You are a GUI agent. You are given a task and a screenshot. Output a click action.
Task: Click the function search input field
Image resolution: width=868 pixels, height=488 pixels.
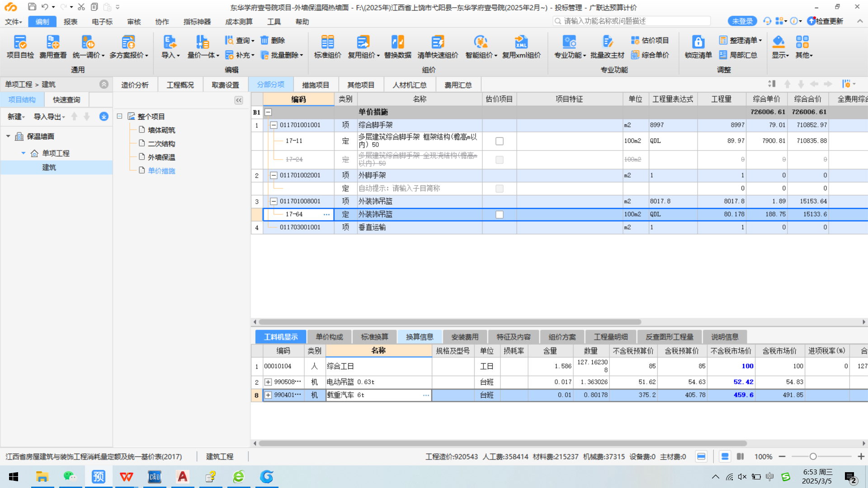click(x=632, y=21)
